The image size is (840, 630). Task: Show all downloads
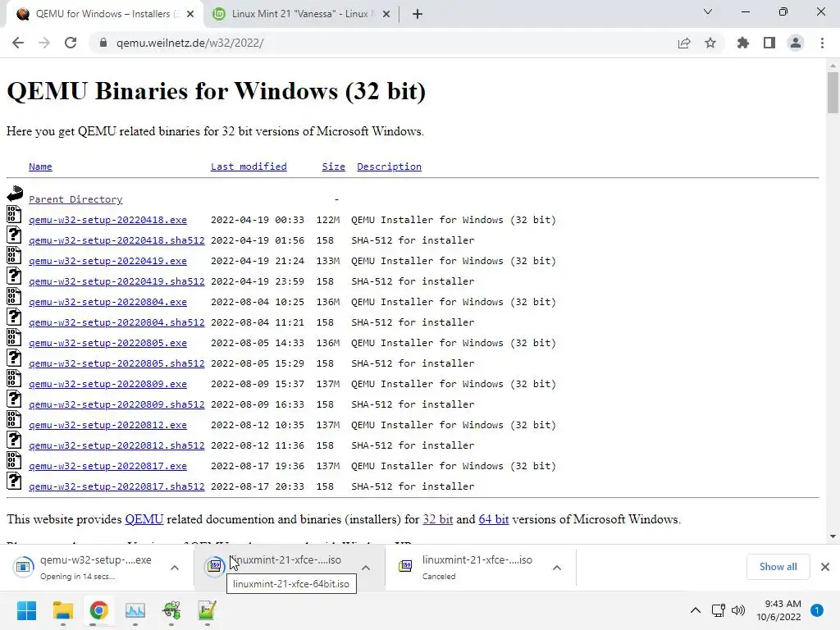point(778,566)
